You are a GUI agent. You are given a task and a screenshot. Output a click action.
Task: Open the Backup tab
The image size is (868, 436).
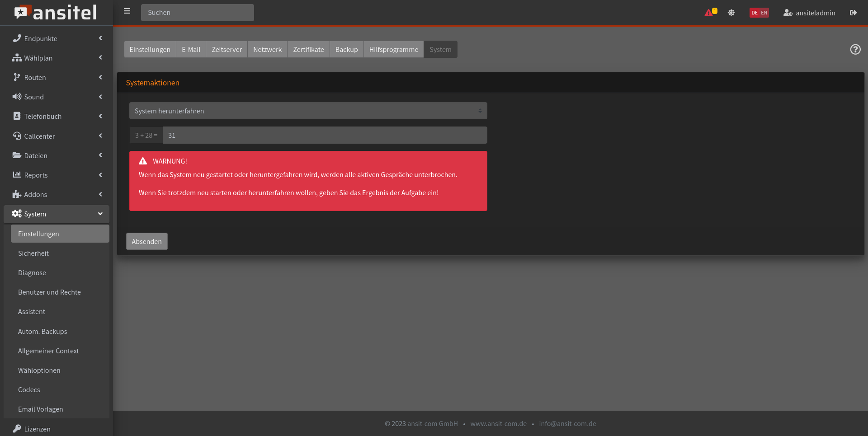(346, 49)
